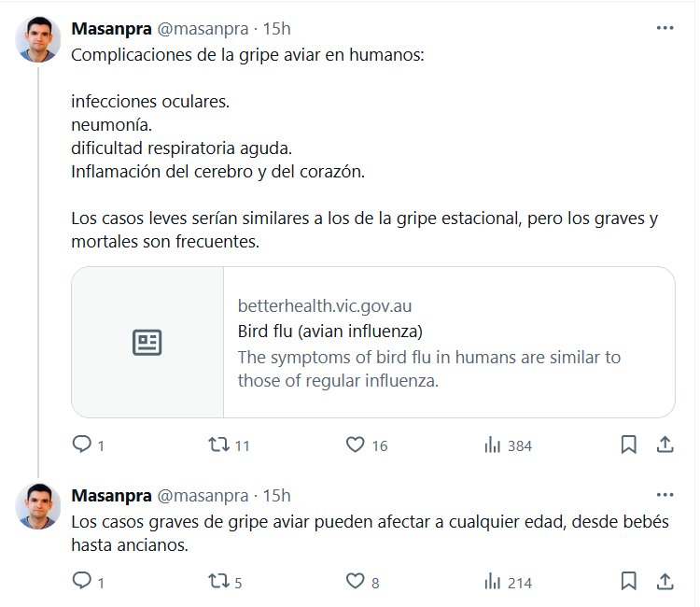
Task: Bookmark the second Masanpra tweet
Action: point(629,582)
